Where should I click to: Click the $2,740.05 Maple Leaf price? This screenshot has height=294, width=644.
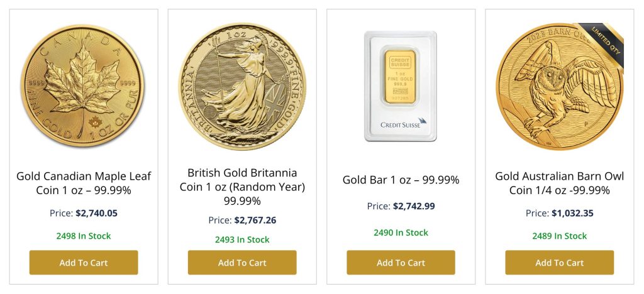(96, 213)
